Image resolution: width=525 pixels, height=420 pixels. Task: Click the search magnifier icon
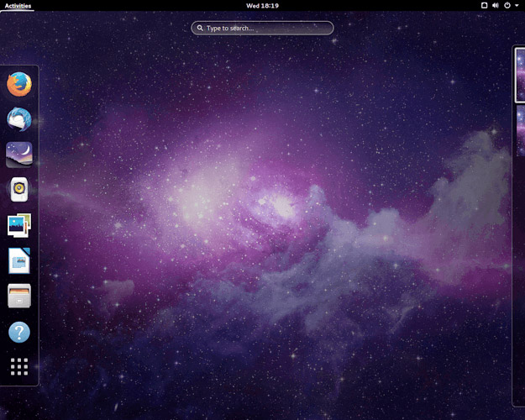[200, 28]
